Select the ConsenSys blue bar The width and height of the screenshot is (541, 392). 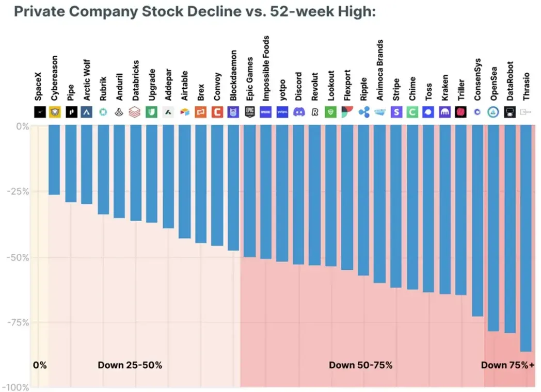[x=478, y=221]
